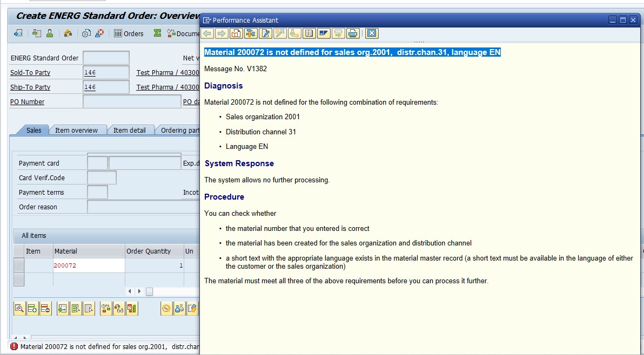Click the bar chart pricing icon below items

[132, 309]
